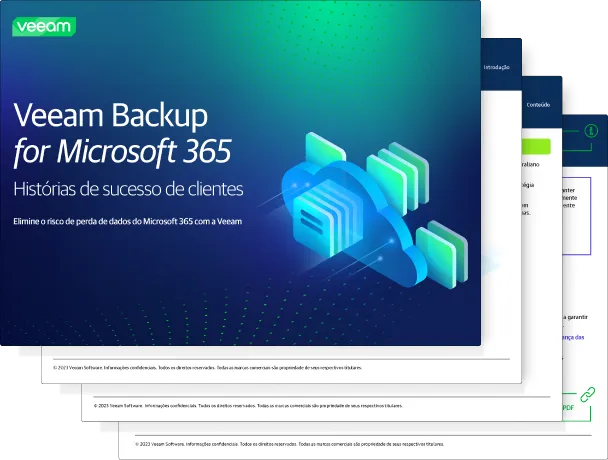Click the info icon on the last page
Viewport: 608px width, 460px height.
tap(591, 131)
